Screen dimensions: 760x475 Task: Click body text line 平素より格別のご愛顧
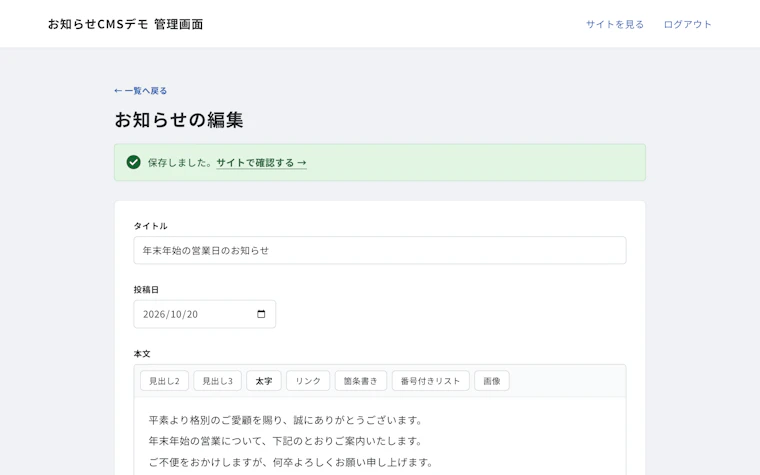[285, 420]
